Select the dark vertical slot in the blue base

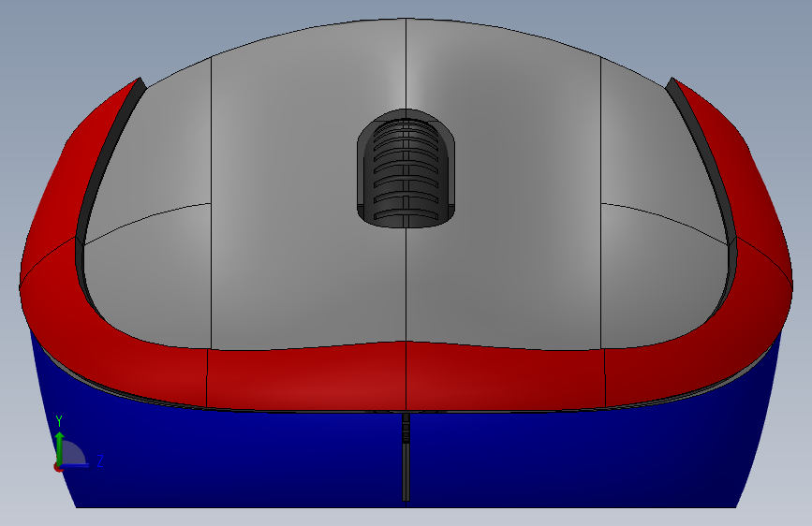(x=406, y=457)
